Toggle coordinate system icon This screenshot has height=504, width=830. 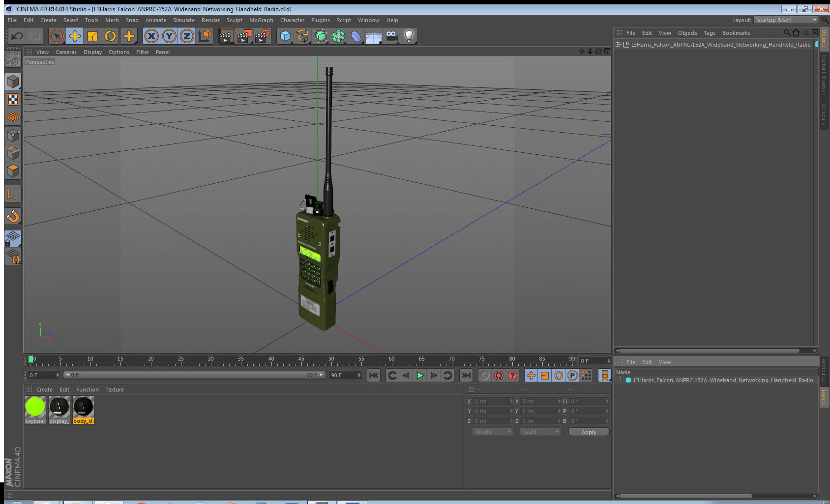click(x=205, y=36)
